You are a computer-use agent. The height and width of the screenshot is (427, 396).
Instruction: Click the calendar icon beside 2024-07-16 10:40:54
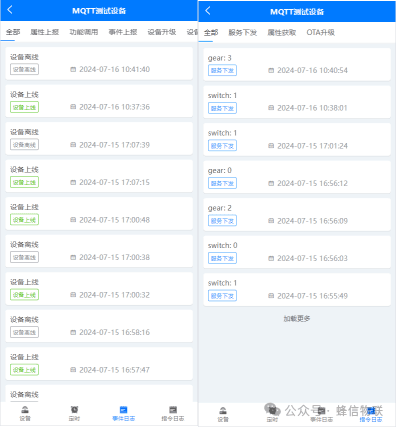[x=271, y=70]
